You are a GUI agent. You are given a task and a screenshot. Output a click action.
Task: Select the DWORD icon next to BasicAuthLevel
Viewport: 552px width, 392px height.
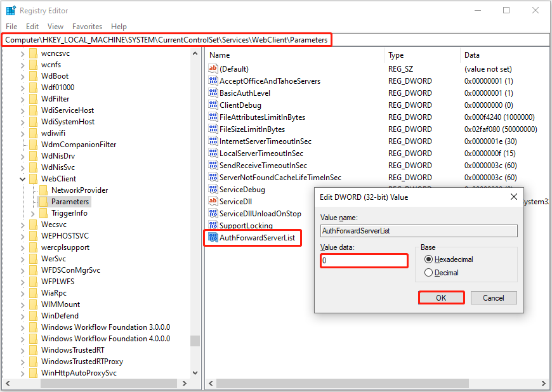coord(213,93)
